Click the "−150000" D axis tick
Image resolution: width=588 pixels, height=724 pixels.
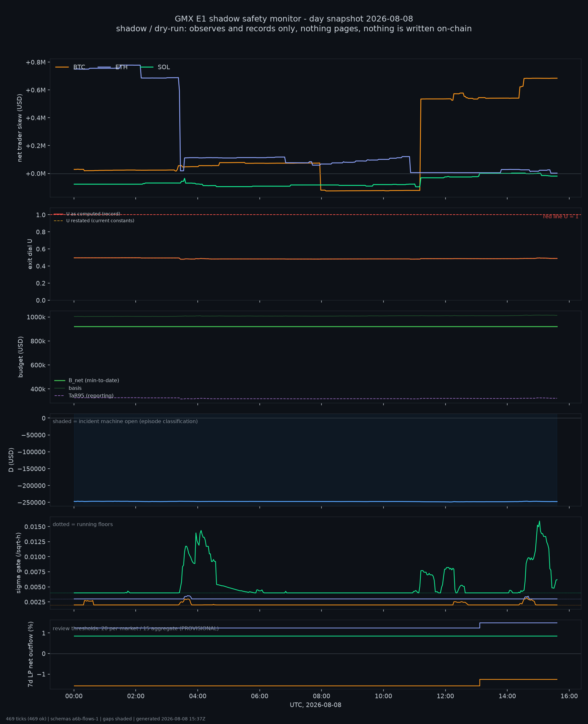[32, 469]
